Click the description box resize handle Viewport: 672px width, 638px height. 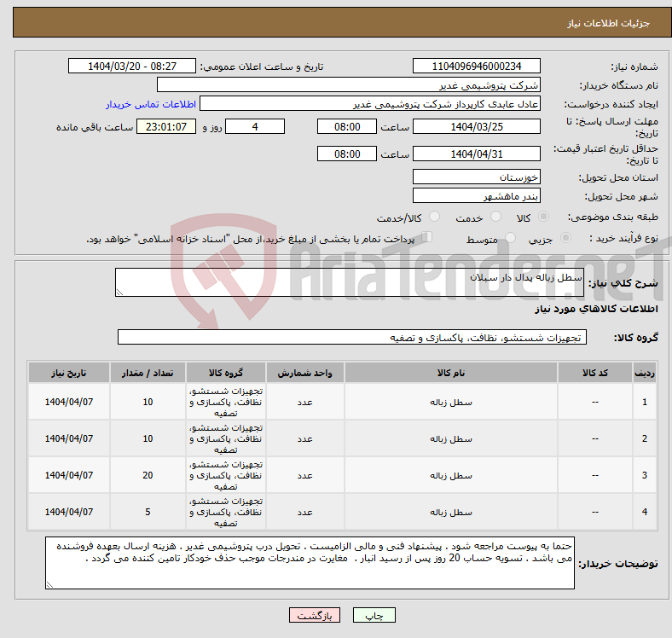(119, 293)
